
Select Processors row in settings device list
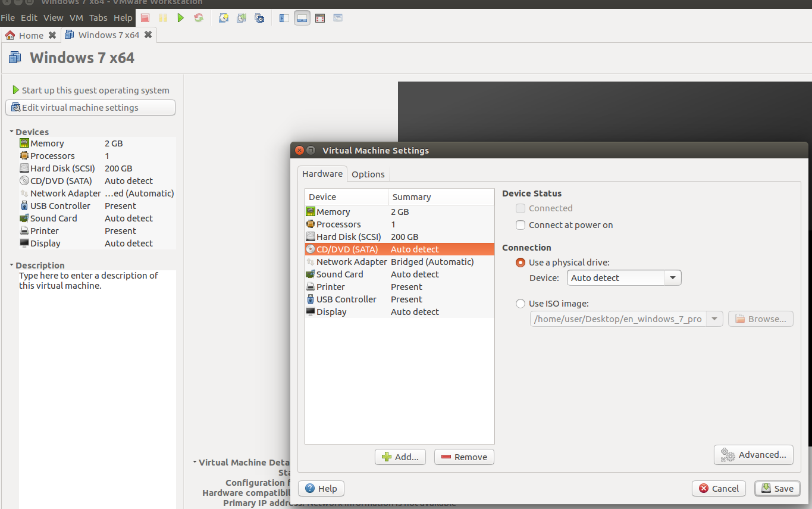click(399, 224)
